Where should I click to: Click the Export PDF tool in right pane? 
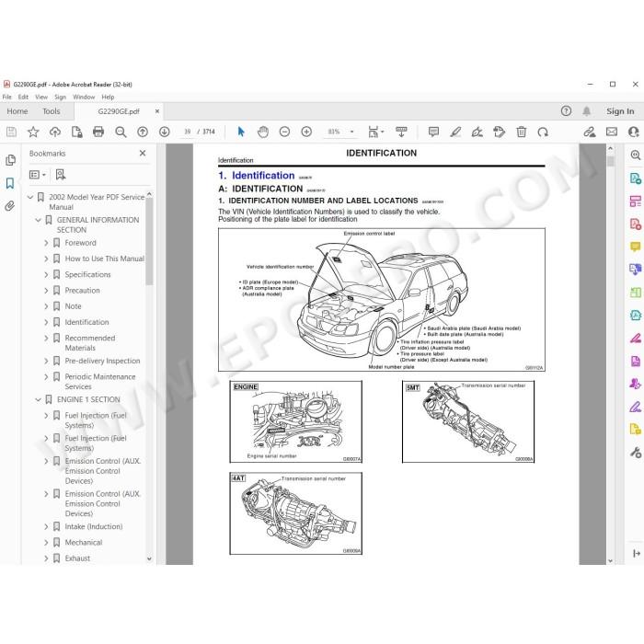636,178
